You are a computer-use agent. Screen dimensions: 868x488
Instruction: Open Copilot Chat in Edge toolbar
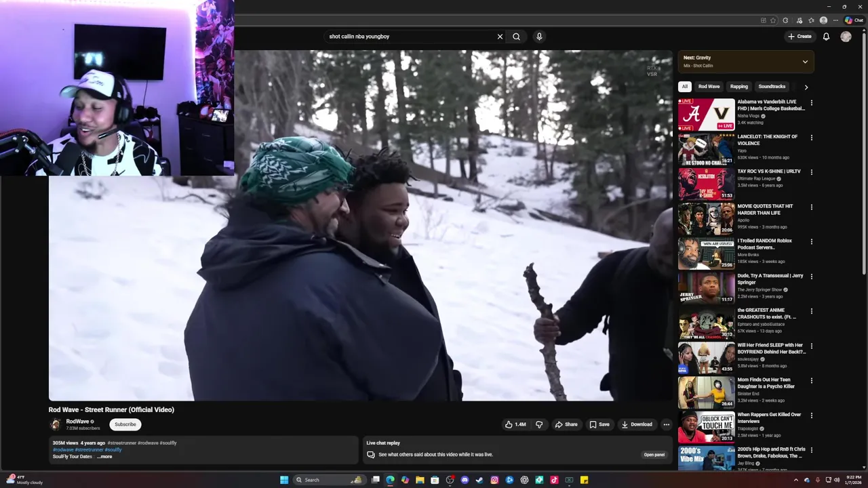(853, 20)
